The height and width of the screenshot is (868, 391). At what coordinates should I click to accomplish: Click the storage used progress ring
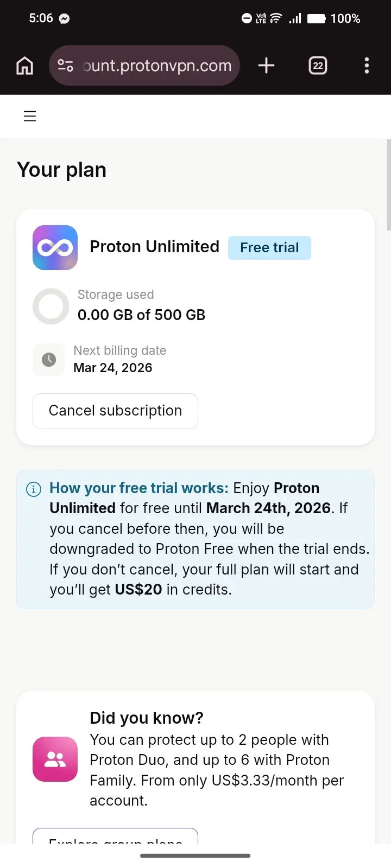click(x=51, y=306)
